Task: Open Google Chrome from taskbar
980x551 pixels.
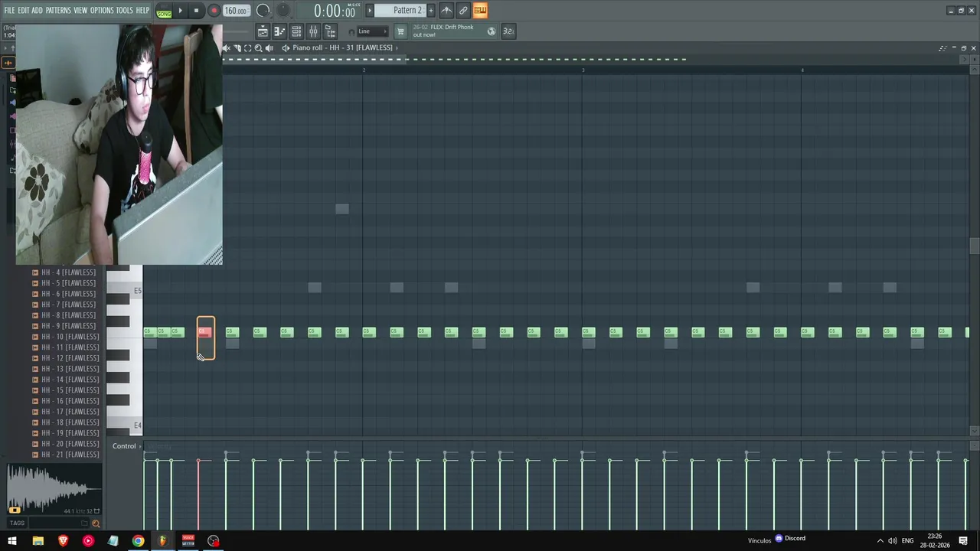Action: click(138, 541)
